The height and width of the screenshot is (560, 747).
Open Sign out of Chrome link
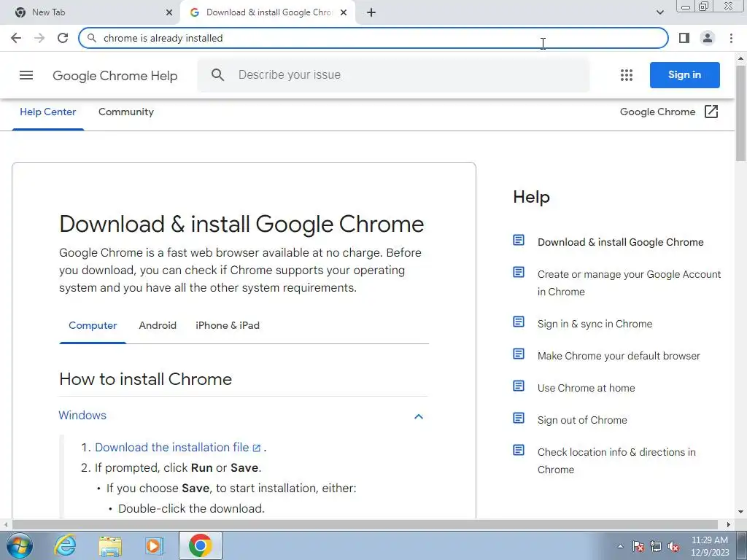tap(582, 420)
